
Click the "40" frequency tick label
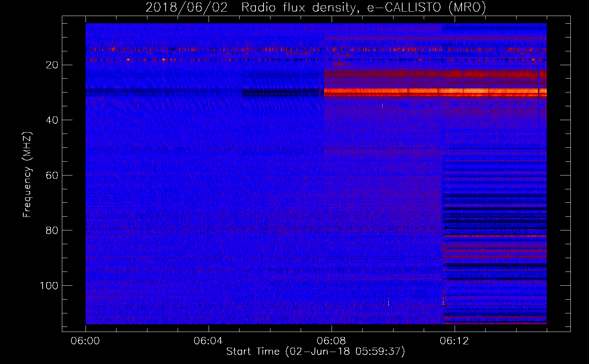coord(52,120)
